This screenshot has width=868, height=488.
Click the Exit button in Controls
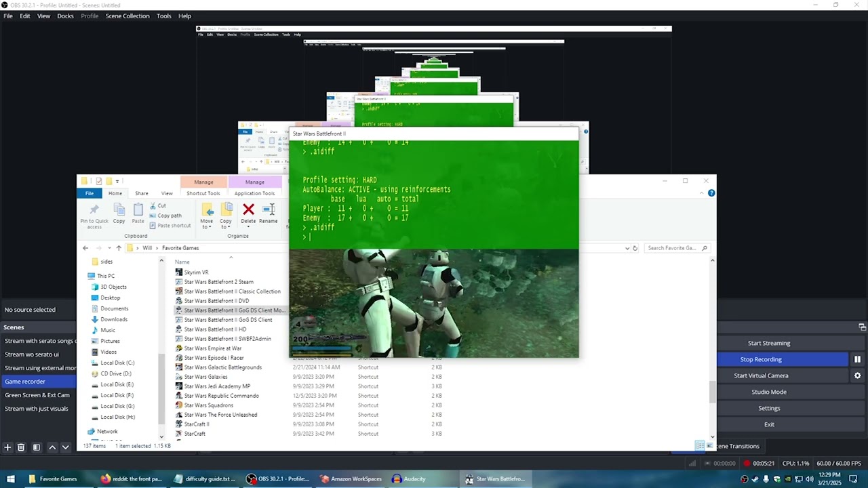(x=769, y=424)
